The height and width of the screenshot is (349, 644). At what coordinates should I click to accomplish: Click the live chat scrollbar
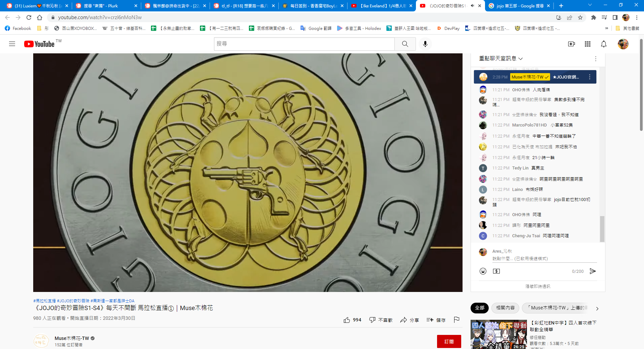602,229
